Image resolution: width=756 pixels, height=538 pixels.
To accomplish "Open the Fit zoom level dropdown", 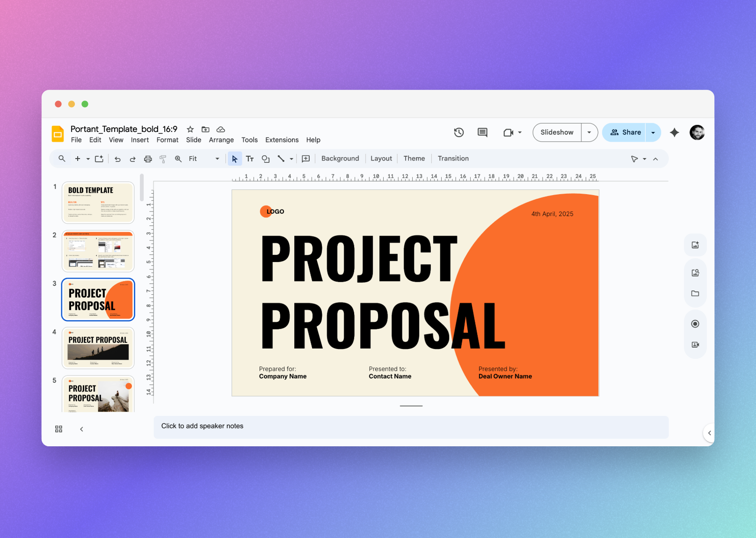I will point(204,159).
